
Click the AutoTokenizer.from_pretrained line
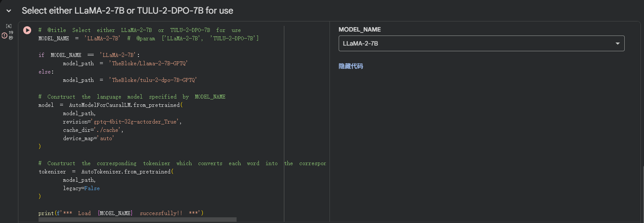click(x=106, y=172)
